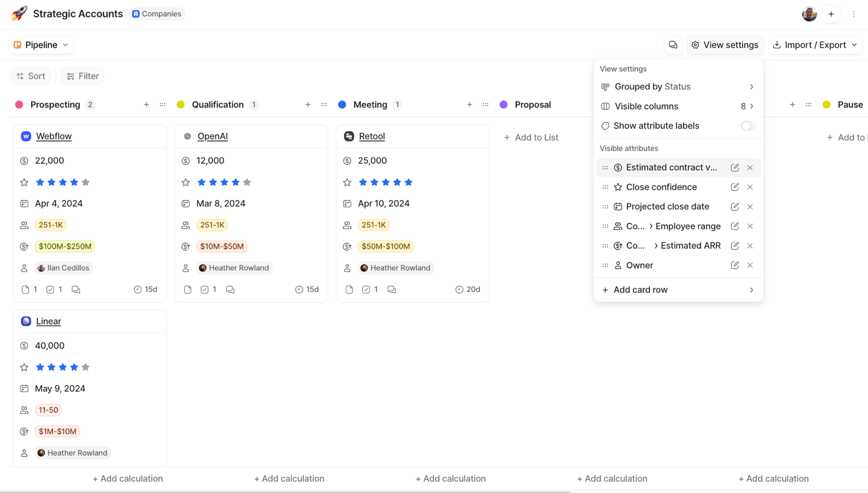The width and height of the screenshot is (868, 493).
Task: Click the $10M-$50M ARR tag on OpenAI
Action: [x=222, y=246]
